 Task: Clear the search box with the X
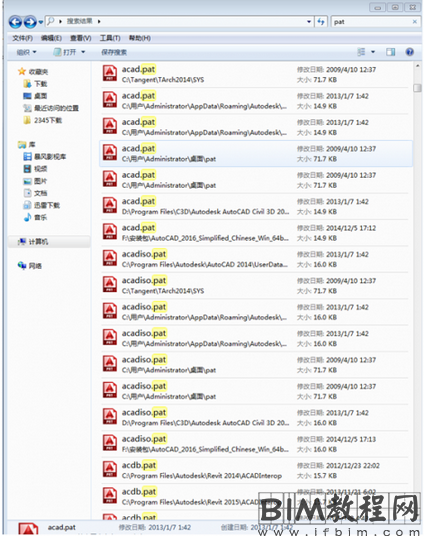(415, 22)
